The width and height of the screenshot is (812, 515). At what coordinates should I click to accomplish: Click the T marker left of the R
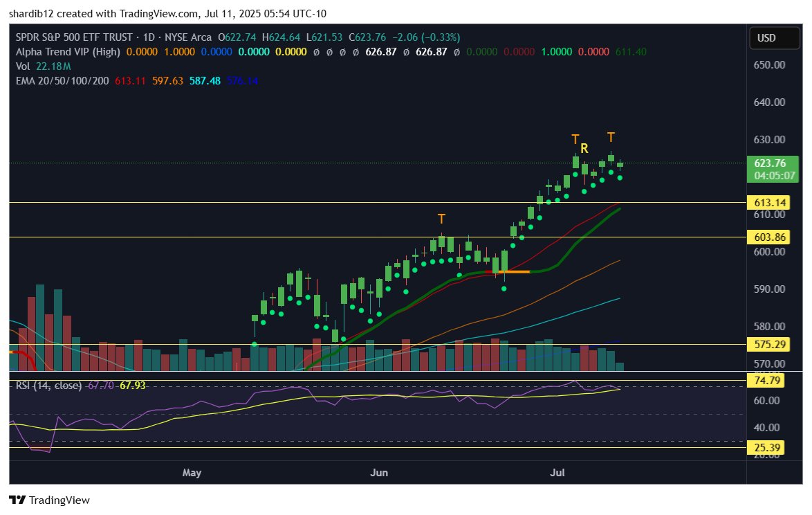[x=575, y=139]
